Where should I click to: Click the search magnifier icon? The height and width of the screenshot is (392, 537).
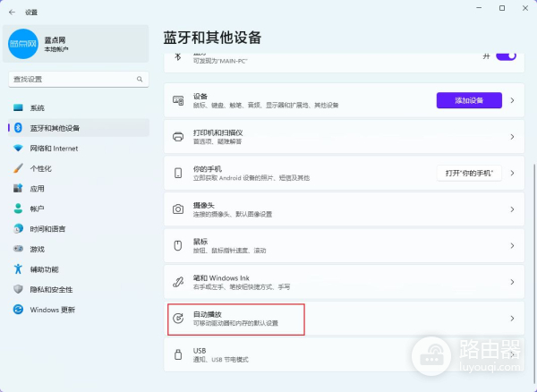140,79
